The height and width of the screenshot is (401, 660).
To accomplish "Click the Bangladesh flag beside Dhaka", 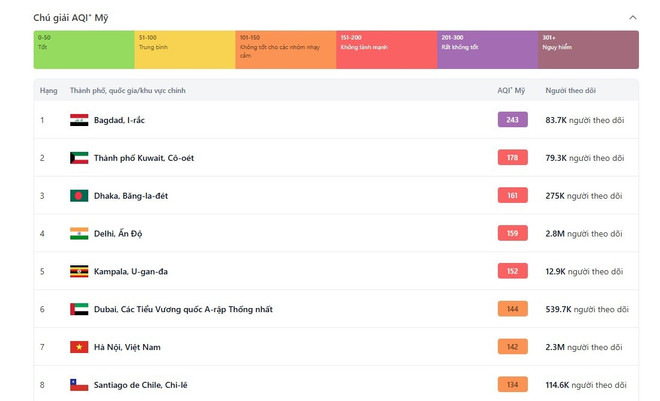I will tap(79, 196).
